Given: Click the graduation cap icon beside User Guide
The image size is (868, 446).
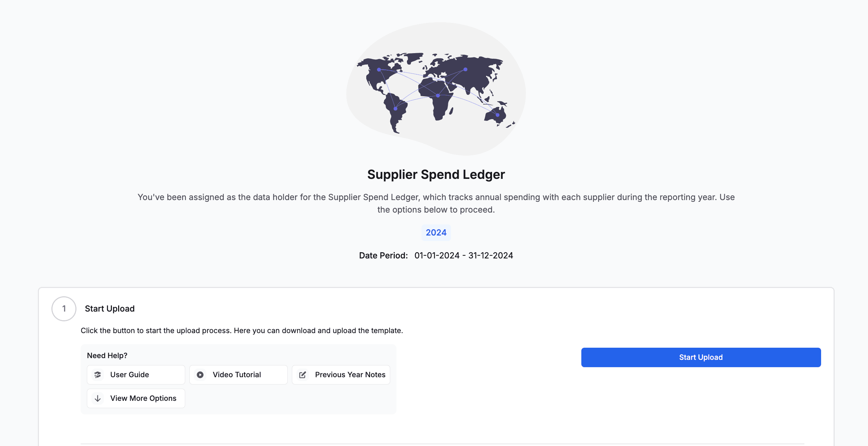Looking at the screenshot, I should click(98, 375).
